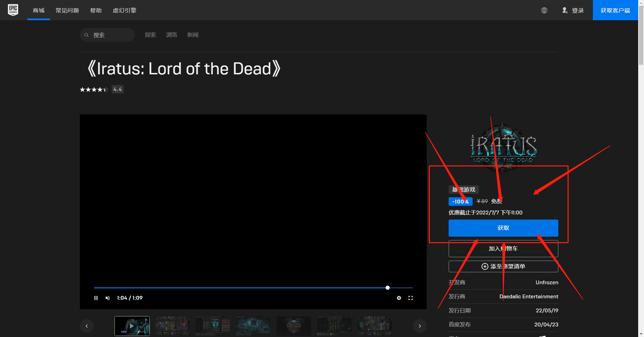Click 加入购物车 add to cart
644x337 pixels.
pos(503,249)
